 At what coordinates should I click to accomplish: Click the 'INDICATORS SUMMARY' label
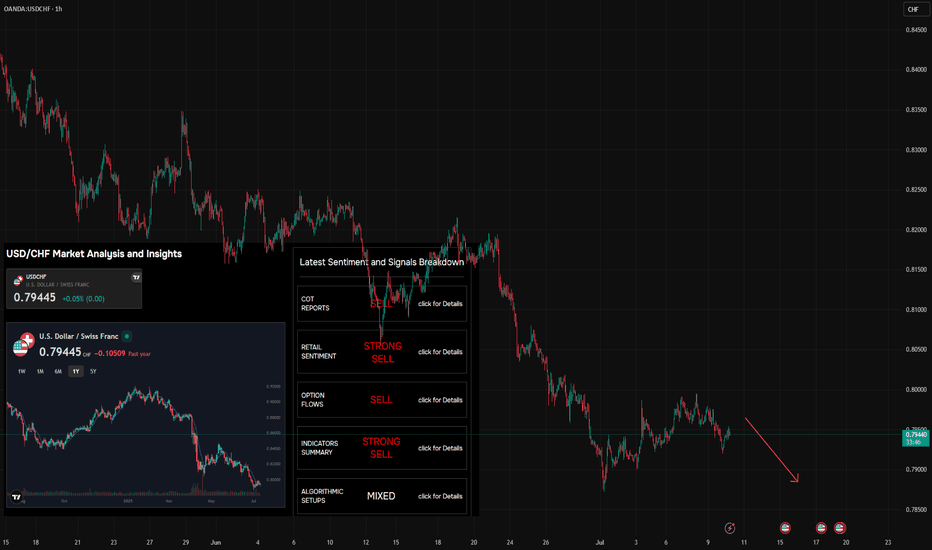pos(320,448)
